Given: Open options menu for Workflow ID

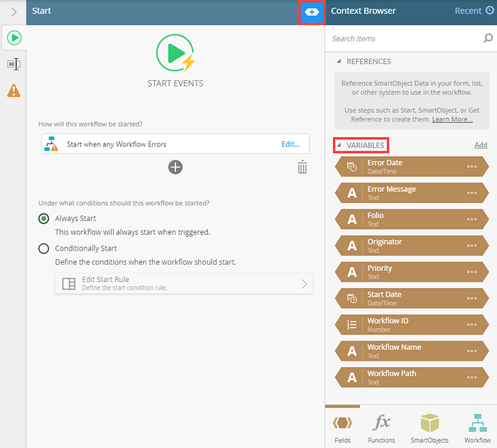Looking at the screenshot, I should 471,324.
